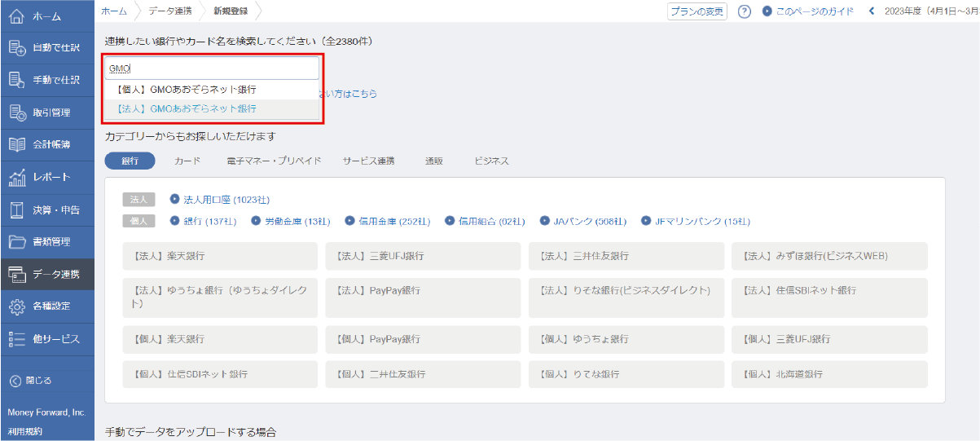
Task: Open 自動で仕訳 from the sidebar
Action: click(46, 48)
